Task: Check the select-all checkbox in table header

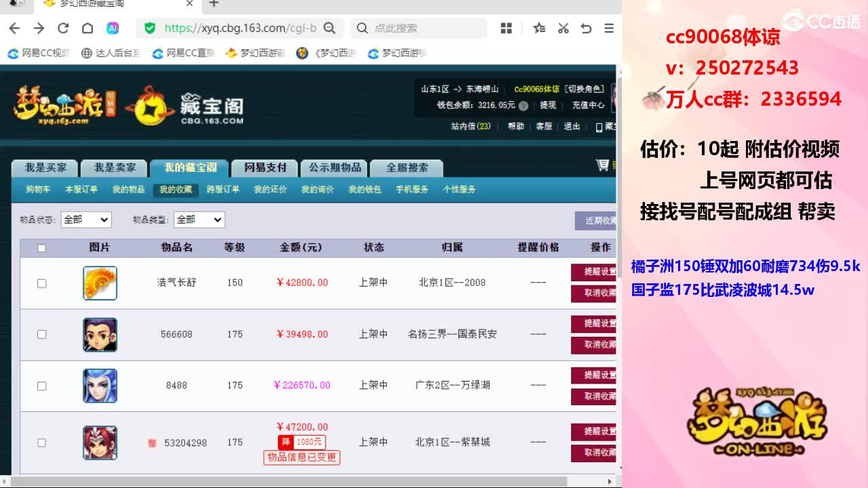Action: click(x=41, y=248)
